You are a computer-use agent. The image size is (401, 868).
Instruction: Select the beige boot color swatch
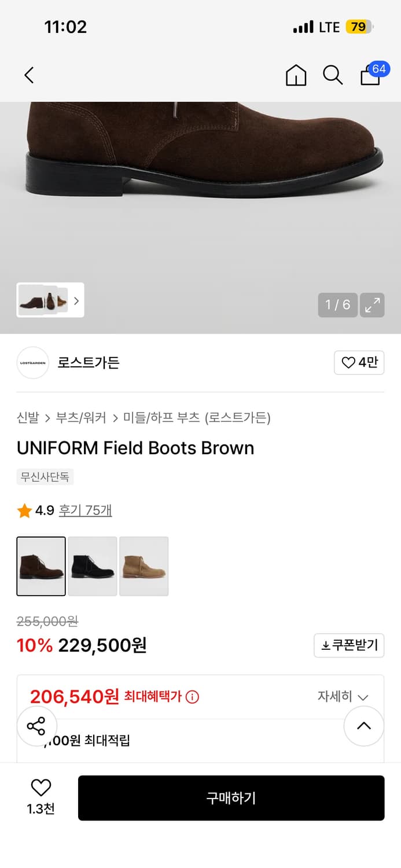tap(144, 566)
